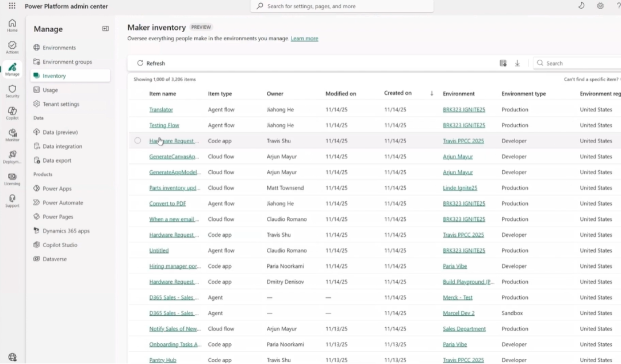Open Notify Sales of New... item link
The width and height of the screenshot is (621, 364).
(175, 328)
